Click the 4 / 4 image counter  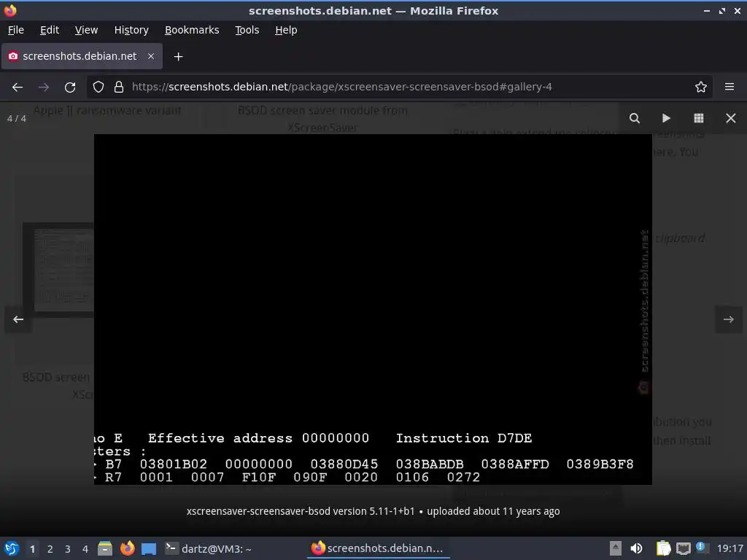coord(17,119)
